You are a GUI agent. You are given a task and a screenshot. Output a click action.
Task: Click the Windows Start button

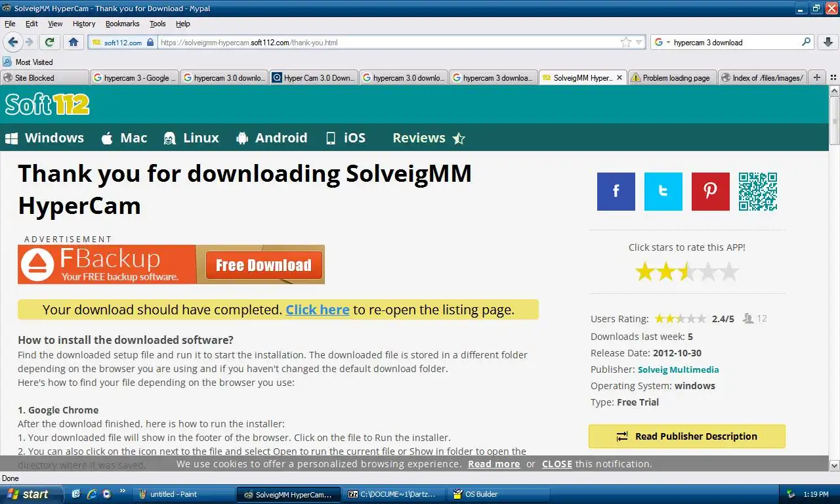click(x=31, y=494)
